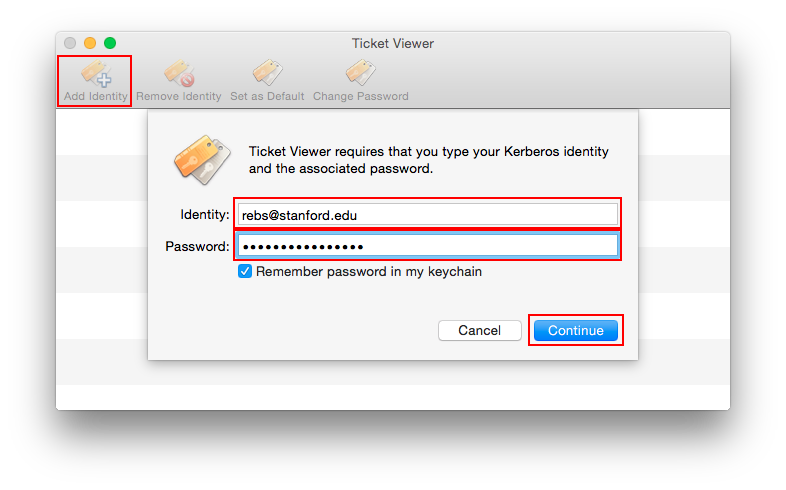Focus the Identity field containing rebs@stanford.edu
The height and width of the screenshot is (490, 786).
tap(428, 215)
